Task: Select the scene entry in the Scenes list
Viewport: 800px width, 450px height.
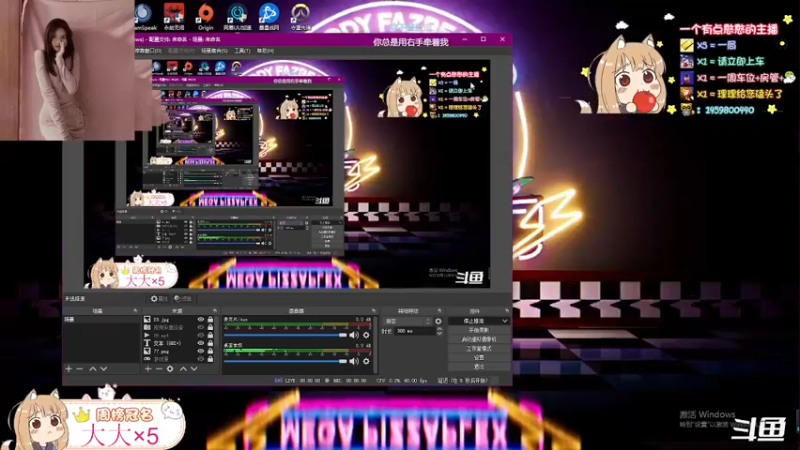Action: click(101, 319)
